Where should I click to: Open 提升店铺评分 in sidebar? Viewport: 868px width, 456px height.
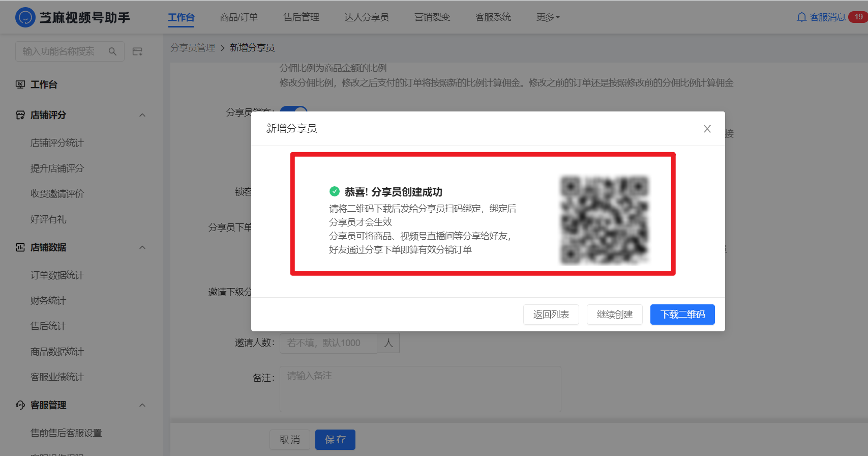[57, 168]
